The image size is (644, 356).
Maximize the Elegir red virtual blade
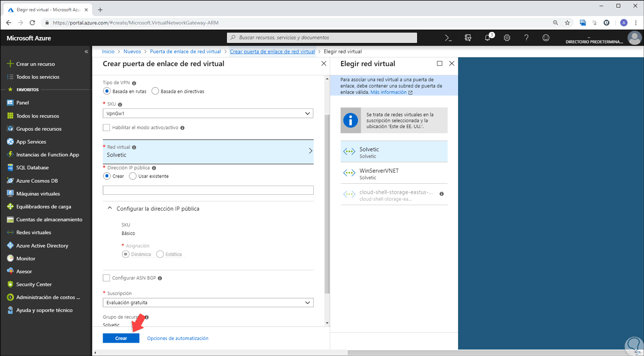tap(440, 63)
